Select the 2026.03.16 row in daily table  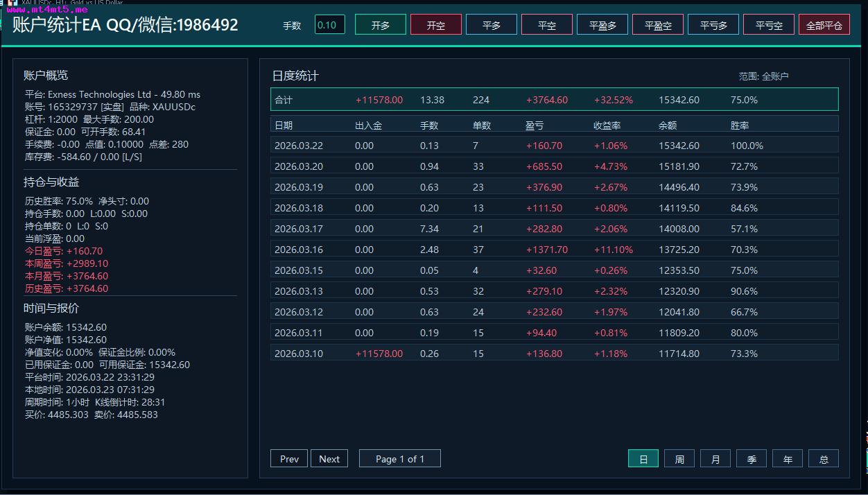554,250
